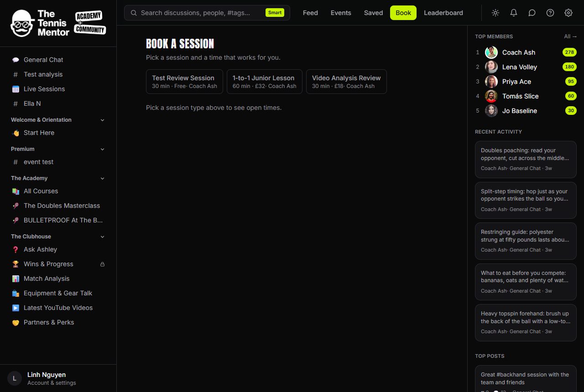Click the Live Sessions calendar icon
Viewport: 584px width, 392px height.
[x=16, y=89]
